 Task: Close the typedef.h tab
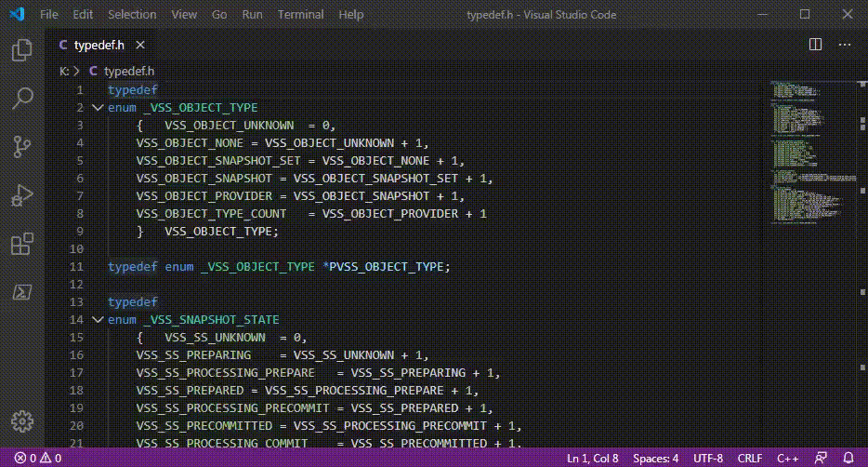point(140,45)
